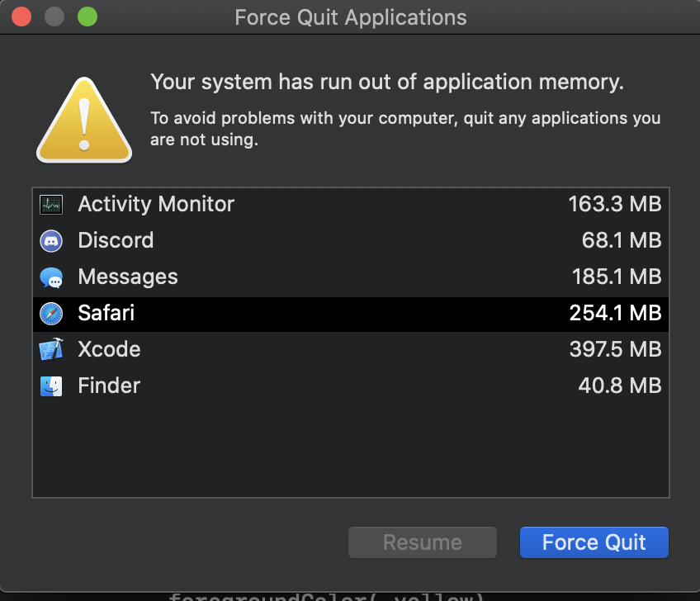The height and width of the screenshot is (601, 700).
Task: Click the Activity Monitor app icon
Action: (51, 205)
